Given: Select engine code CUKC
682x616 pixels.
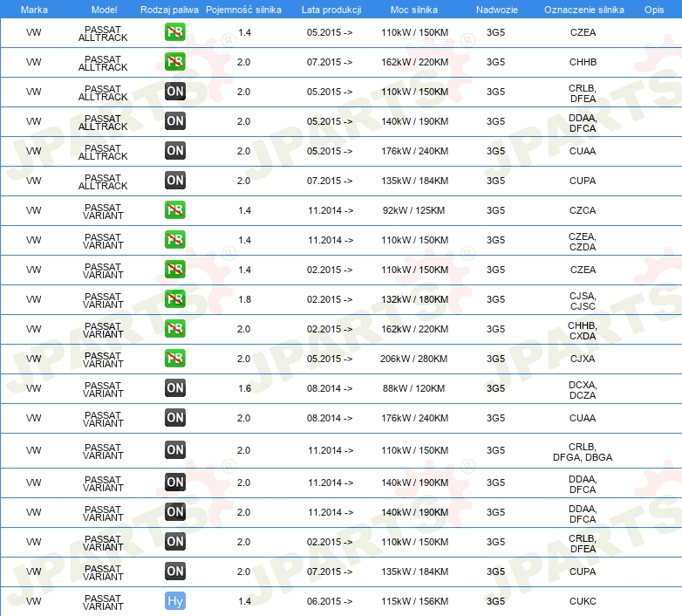Looking at the screenshot, I should pos(583,601).
